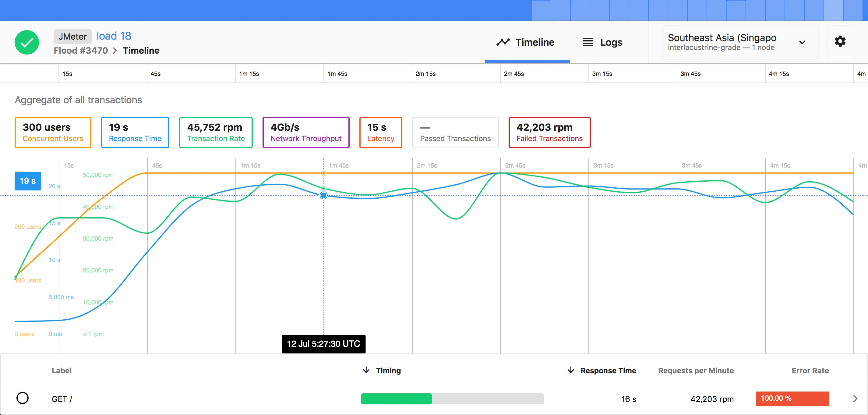The height and width of the screenshot is (415, 868).
Task: Go to Flood #3470 breadcrumb
Action: click(x=81, y=51)
